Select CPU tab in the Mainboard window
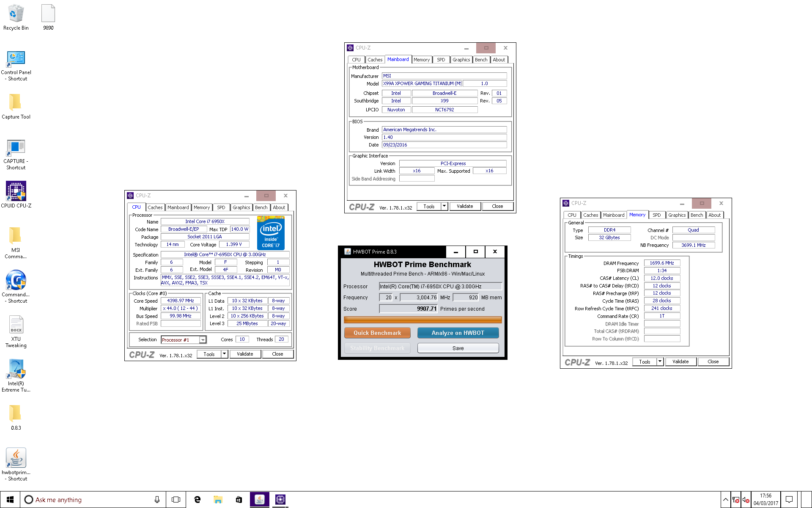 point(357,60)
